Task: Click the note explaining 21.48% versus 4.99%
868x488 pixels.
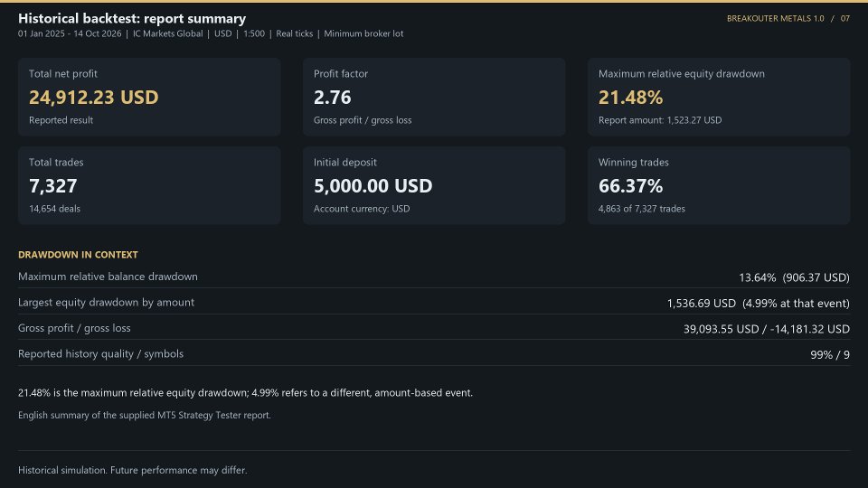Action: coord(245,393)
